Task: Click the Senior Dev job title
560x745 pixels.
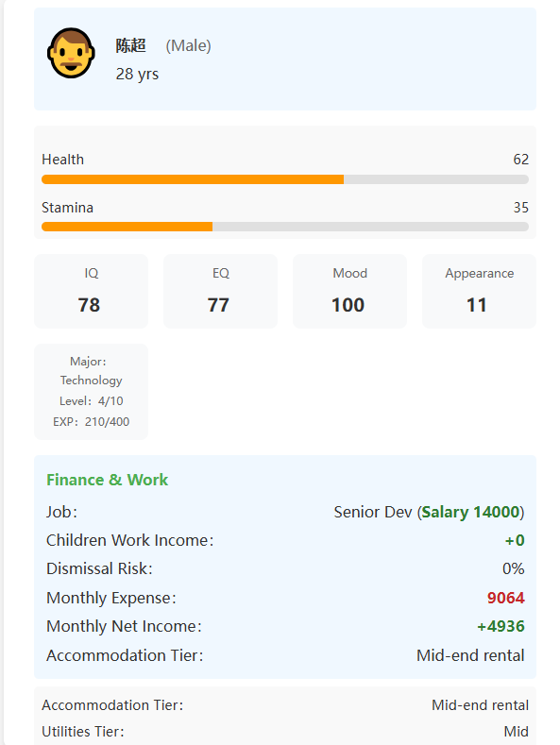Action: (373, 512)
